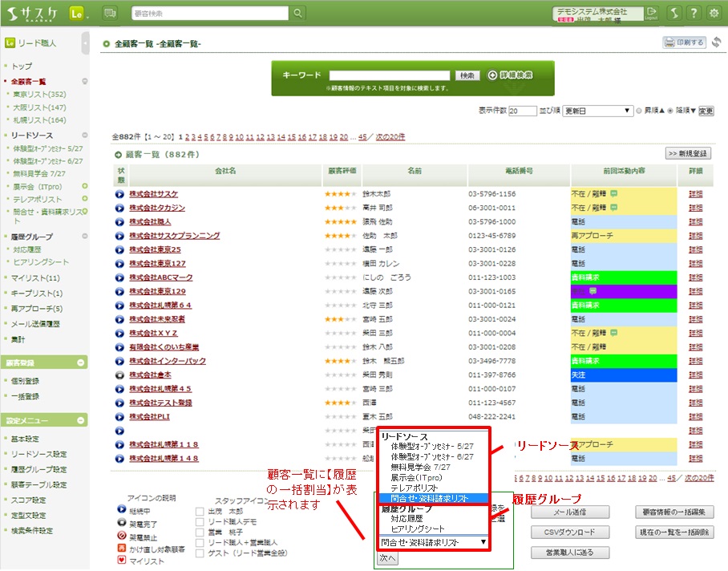Open the chat message icon in header
The width and height of the screenshot is (728, 571).
point(110,14)
